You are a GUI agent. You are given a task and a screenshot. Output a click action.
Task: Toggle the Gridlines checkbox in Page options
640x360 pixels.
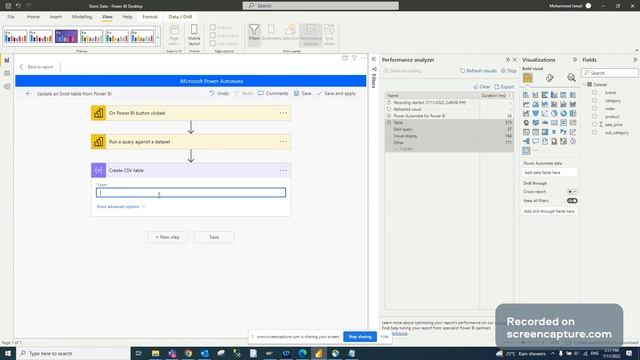213,27
